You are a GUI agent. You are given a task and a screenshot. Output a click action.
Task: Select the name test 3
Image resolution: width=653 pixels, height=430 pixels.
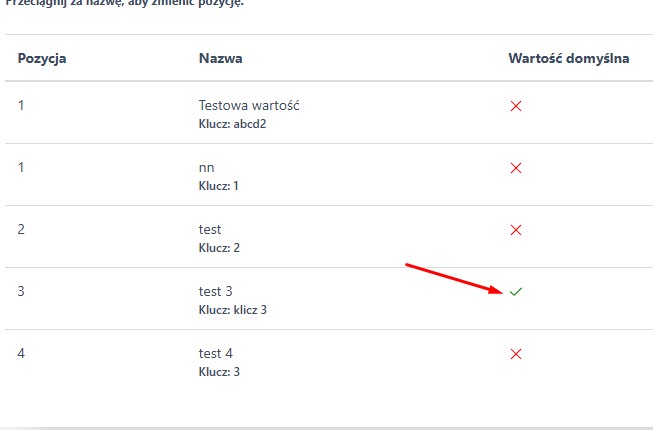(x=216, y=291)
